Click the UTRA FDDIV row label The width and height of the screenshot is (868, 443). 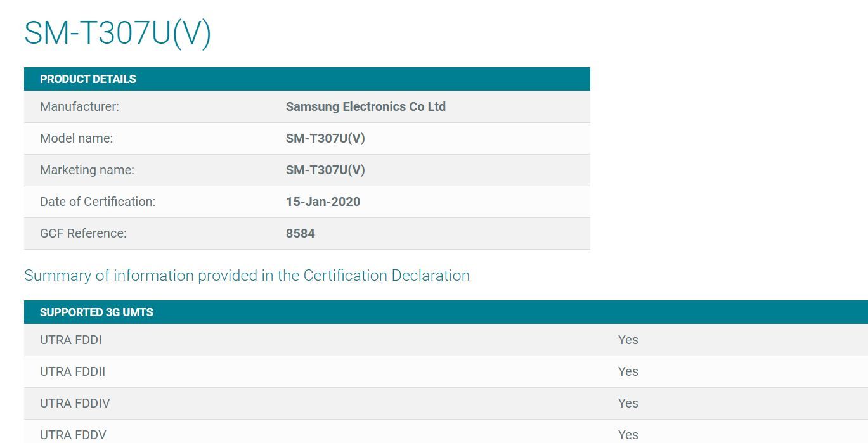[75, 403]
